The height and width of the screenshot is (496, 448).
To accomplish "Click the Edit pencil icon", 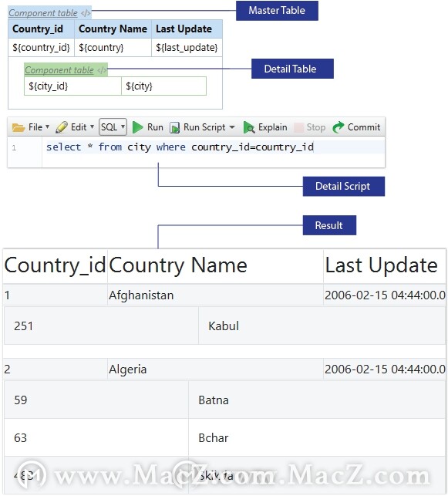I will 62,127.
